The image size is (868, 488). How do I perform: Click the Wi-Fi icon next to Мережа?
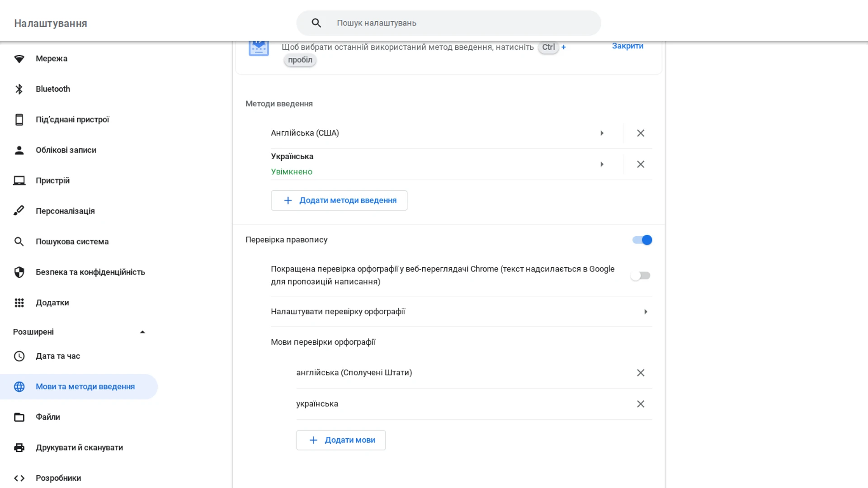19,59
